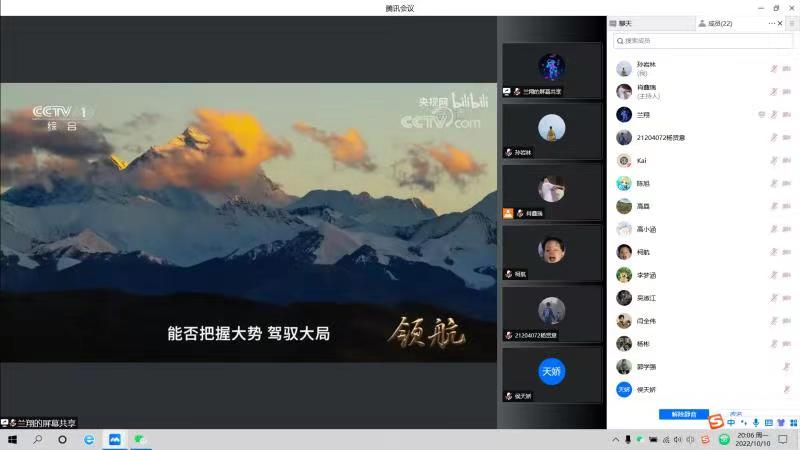Toggle microphone icon for Kai

pyautogui.click(x=773, y=160)
